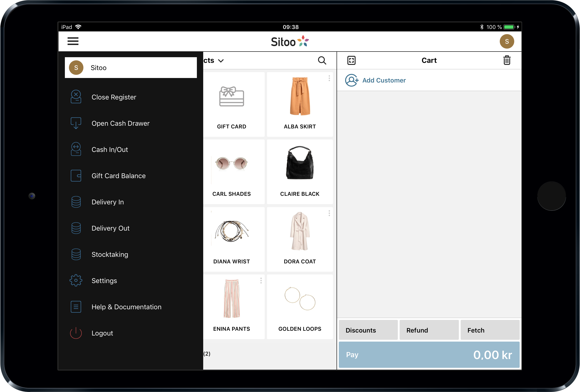Add Alba Skirt product to cart

click(300, 104)
